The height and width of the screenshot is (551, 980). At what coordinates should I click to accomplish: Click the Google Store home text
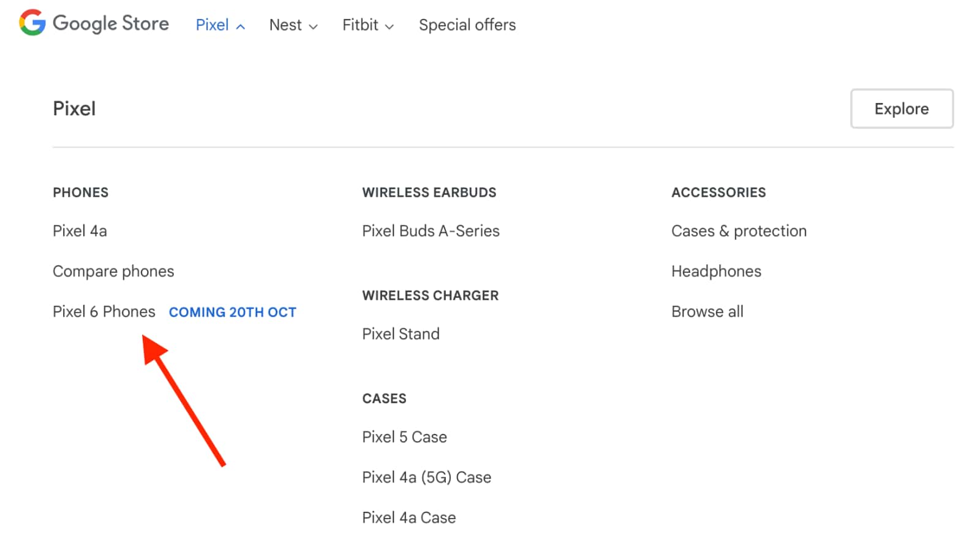pos(111,23)
